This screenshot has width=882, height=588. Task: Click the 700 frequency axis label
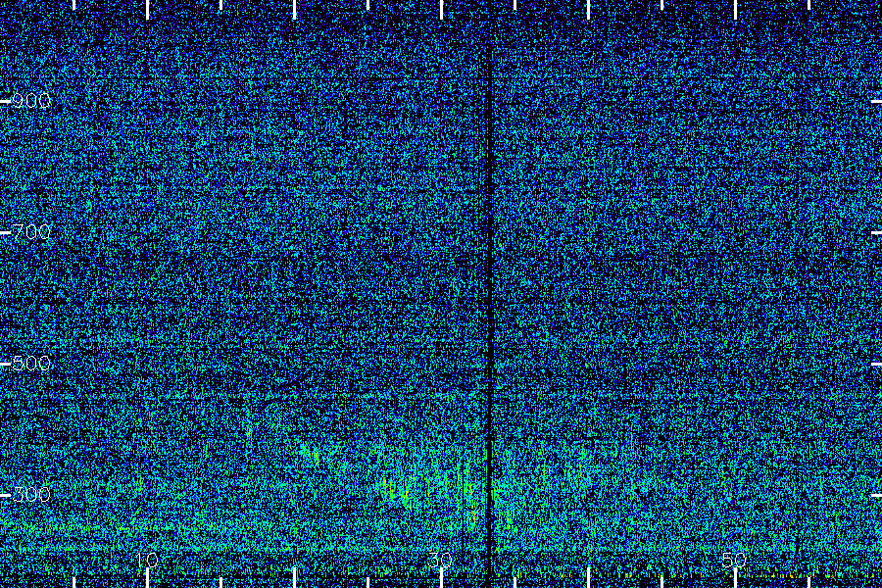31,232
